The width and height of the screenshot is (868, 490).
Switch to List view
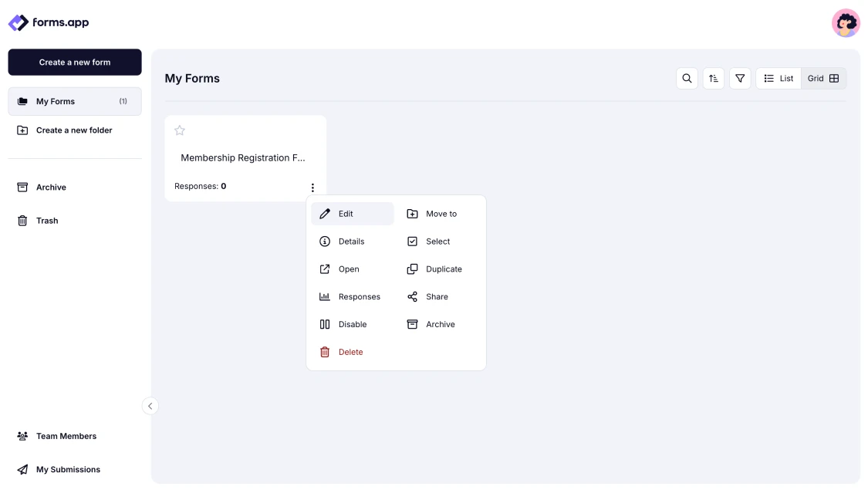click(x=778, y=79)
